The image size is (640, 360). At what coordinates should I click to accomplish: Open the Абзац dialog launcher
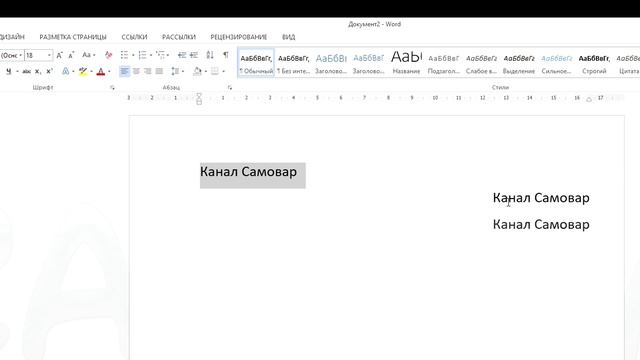[230, 87]
